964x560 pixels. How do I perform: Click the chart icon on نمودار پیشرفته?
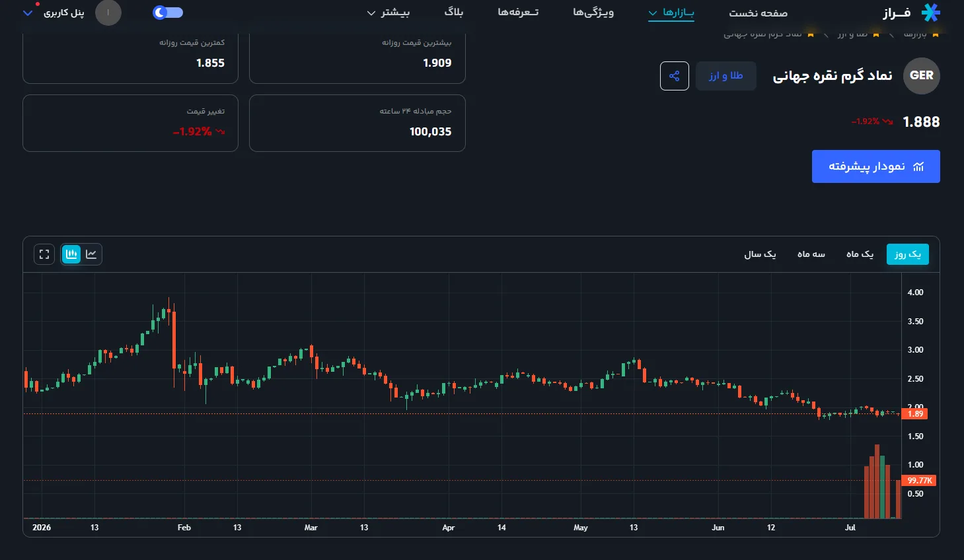coord(918,166)
